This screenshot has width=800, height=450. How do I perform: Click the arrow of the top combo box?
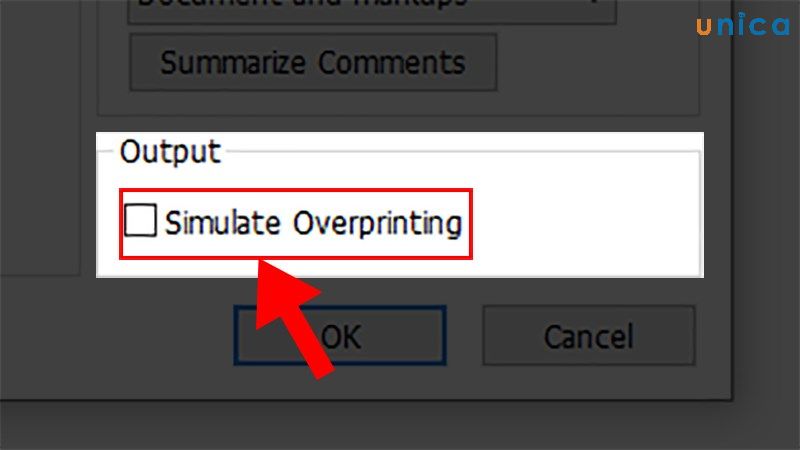tap(594, 4)
